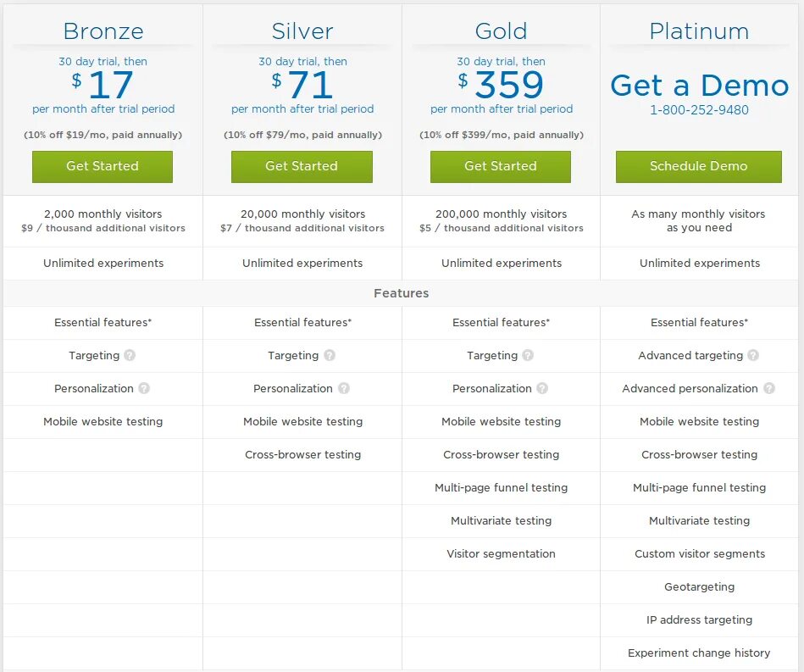Open the help tooltip beside Silver Targeting

pyautogui.click(x=330, y=355)
